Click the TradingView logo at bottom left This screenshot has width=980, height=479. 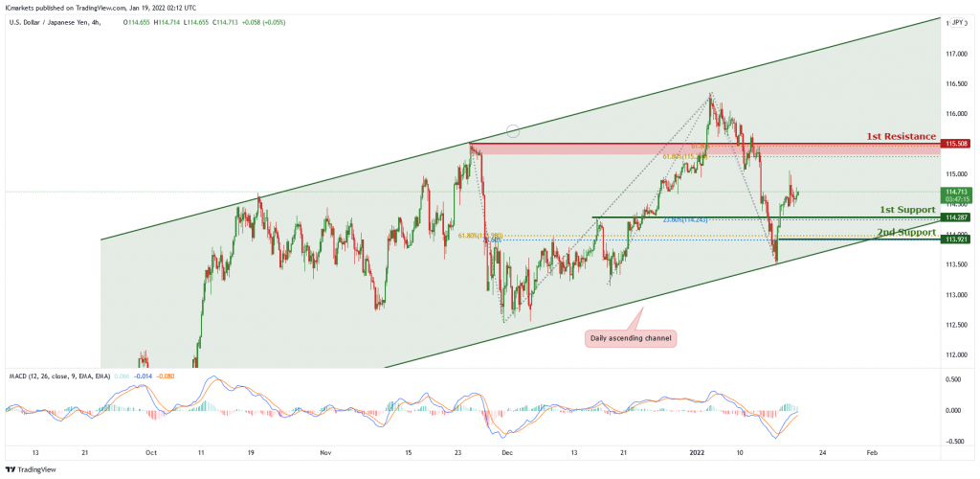tap(23, 469)
